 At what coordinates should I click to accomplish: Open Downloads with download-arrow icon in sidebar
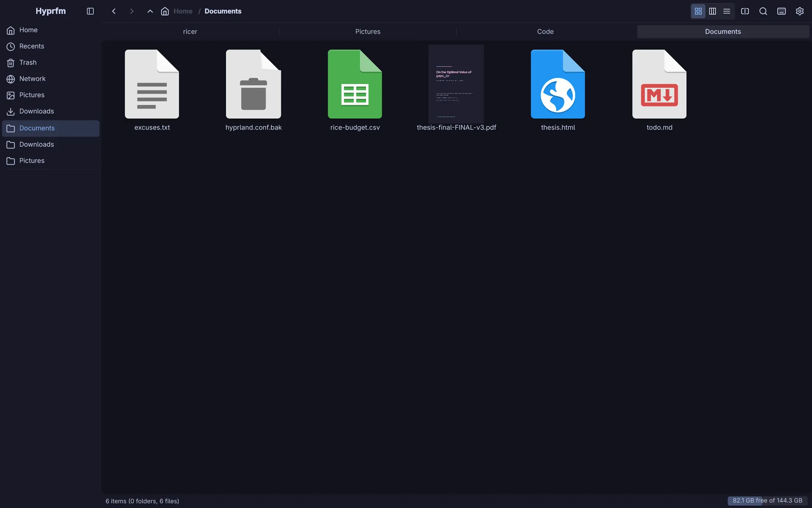click(x=51, y=111)
